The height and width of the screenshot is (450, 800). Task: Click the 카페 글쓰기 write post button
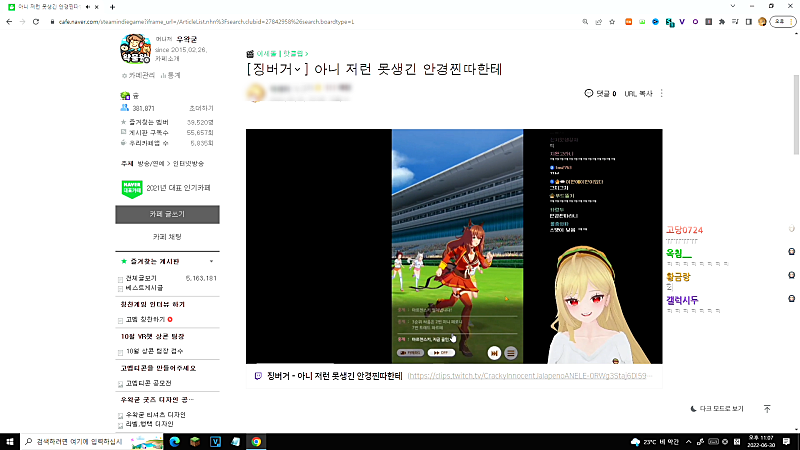[167, 215]
